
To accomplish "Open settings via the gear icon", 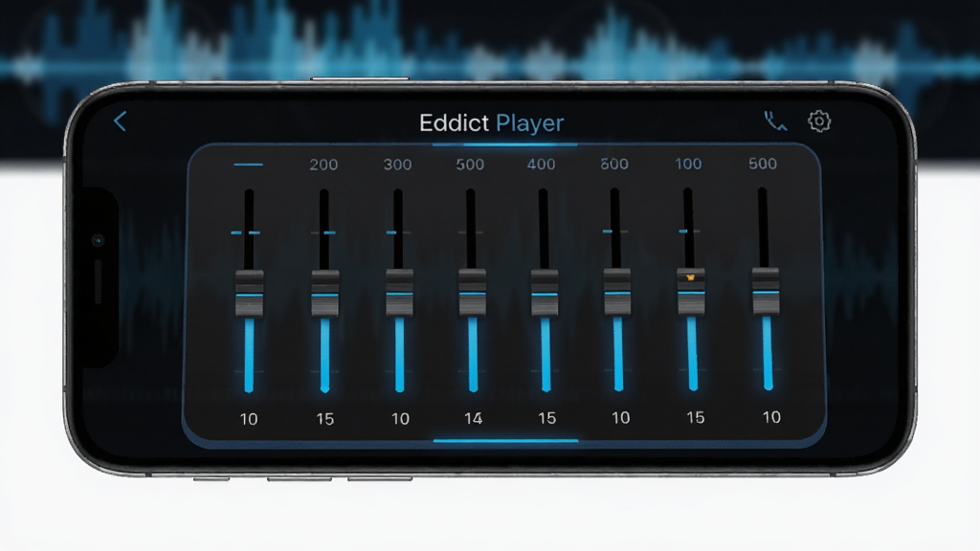I will tap(819, 121).
